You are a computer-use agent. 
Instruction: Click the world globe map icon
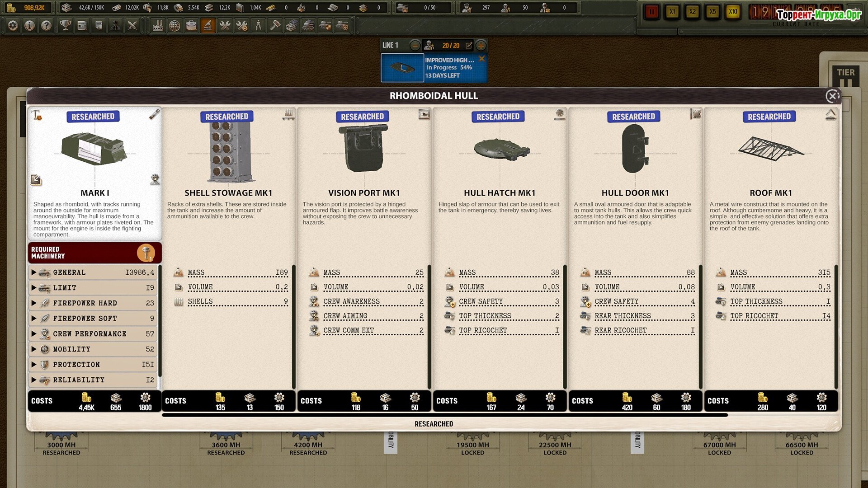[175, 26]
